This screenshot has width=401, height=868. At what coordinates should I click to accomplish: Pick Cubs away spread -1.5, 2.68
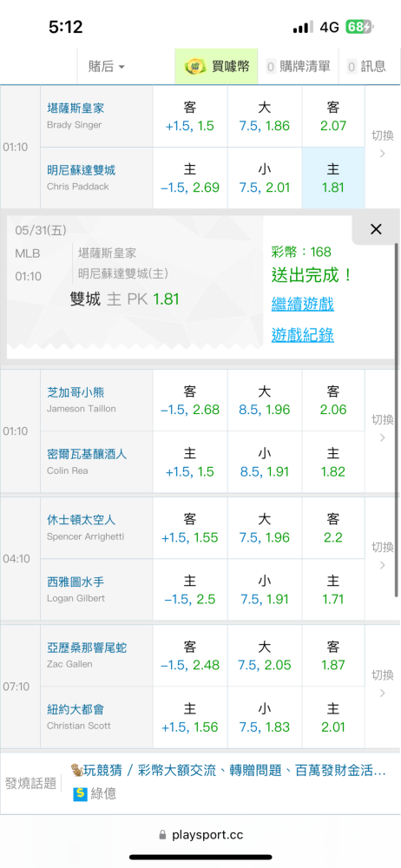pyautogui.click(x=190, y=401)
